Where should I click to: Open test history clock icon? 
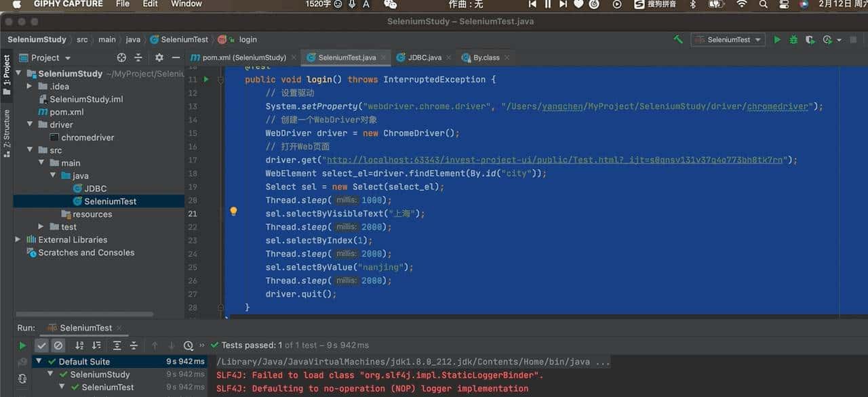[x=189, y=345]
